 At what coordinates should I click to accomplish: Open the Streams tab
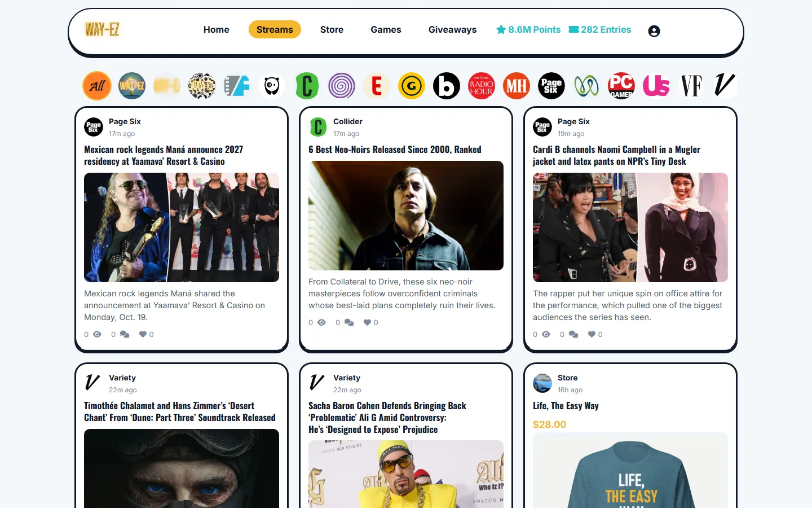(275, 29)
